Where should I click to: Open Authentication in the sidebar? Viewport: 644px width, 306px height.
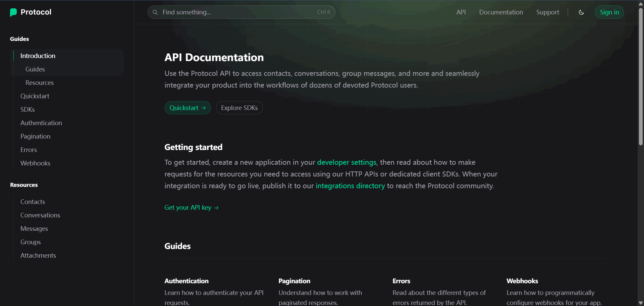click(41, 123)
